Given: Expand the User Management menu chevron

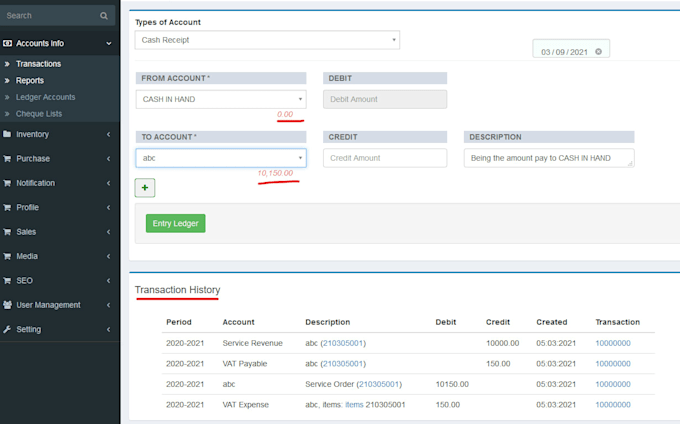Looking at the screenshot, I should tap(108, 305).
